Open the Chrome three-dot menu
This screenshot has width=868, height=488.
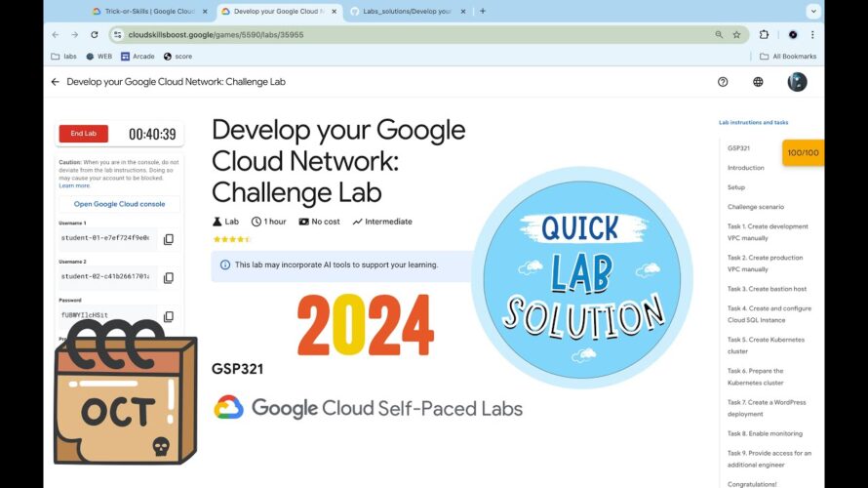point(812,34)
